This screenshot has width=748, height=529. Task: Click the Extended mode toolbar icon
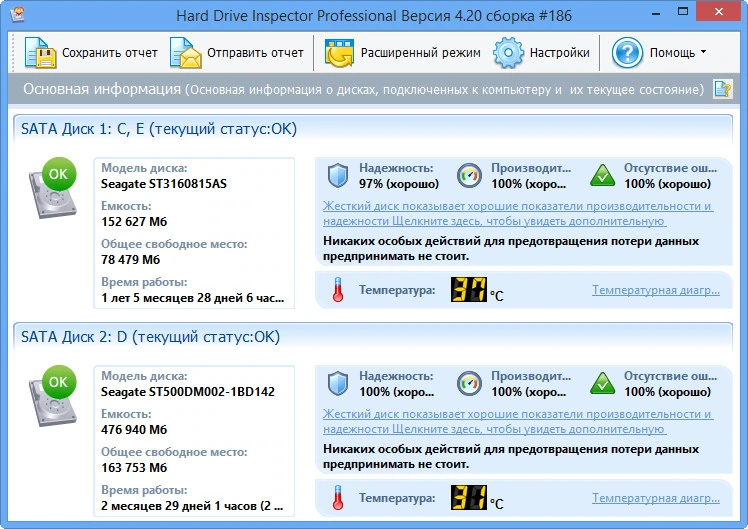click(x=339, y=52)
